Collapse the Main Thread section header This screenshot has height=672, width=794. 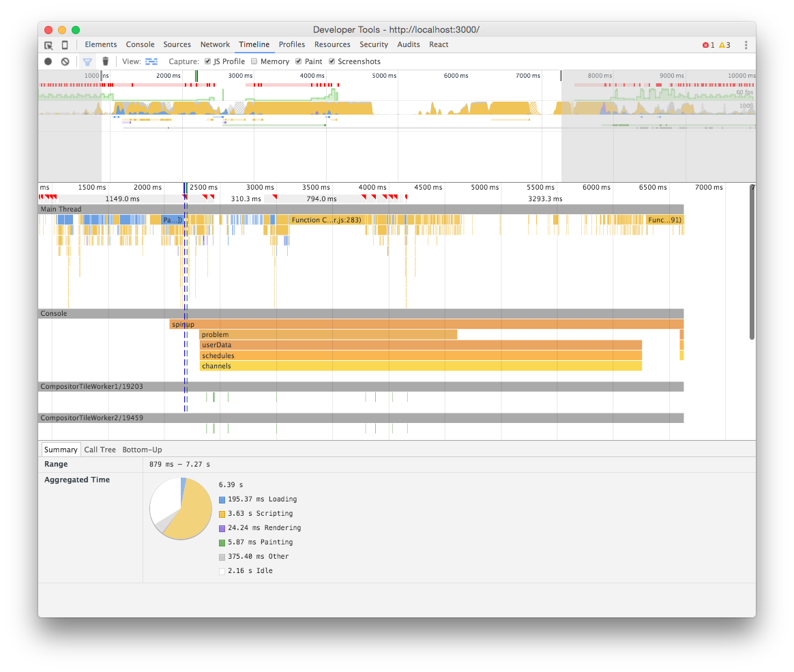point(361,209)
